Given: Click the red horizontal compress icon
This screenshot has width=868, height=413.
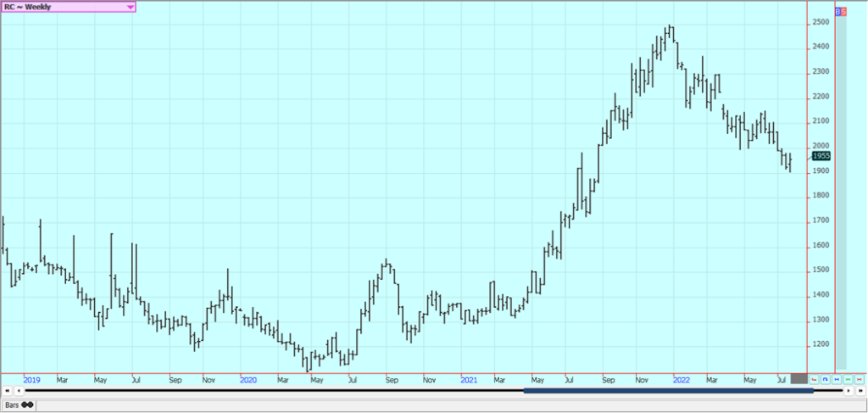Looking at the screenshot, I should [860, 379].
